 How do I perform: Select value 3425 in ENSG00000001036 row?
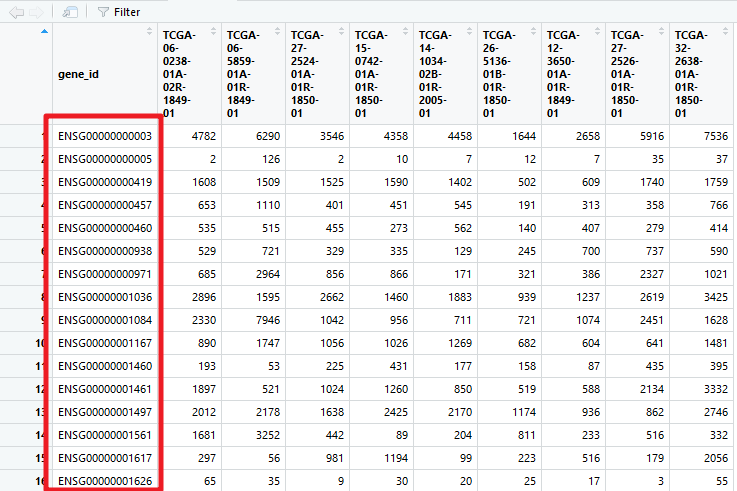pos(716,297)
